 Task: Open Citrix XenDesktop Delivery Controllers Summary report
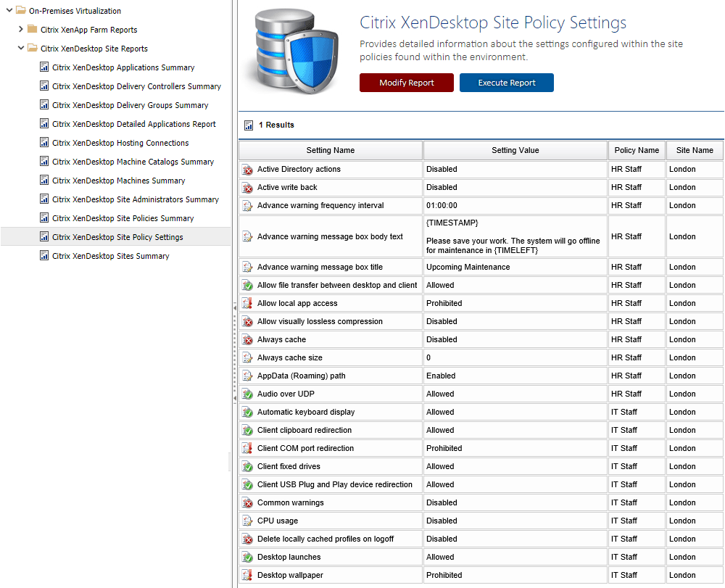136,86
